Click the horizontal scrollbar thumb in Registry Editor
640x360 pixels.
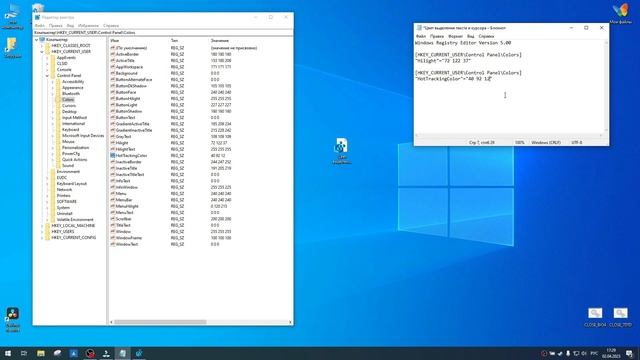[x=160, y=322]
